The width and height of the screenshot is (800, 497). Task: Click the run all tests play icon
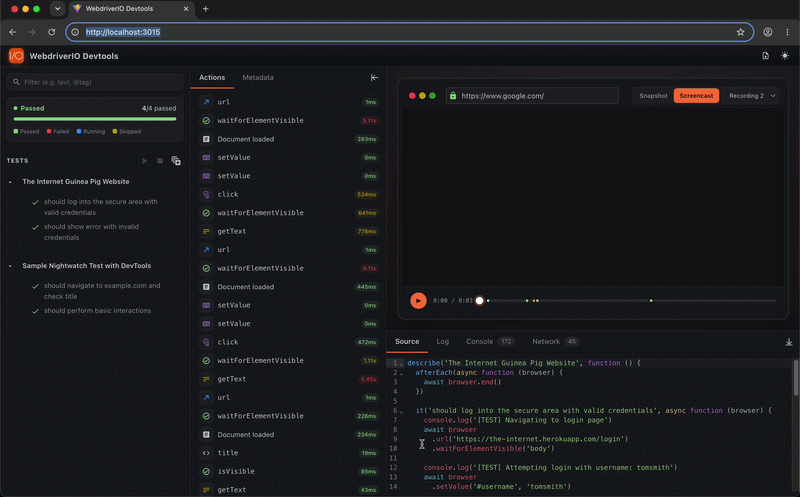pos(144,161)
